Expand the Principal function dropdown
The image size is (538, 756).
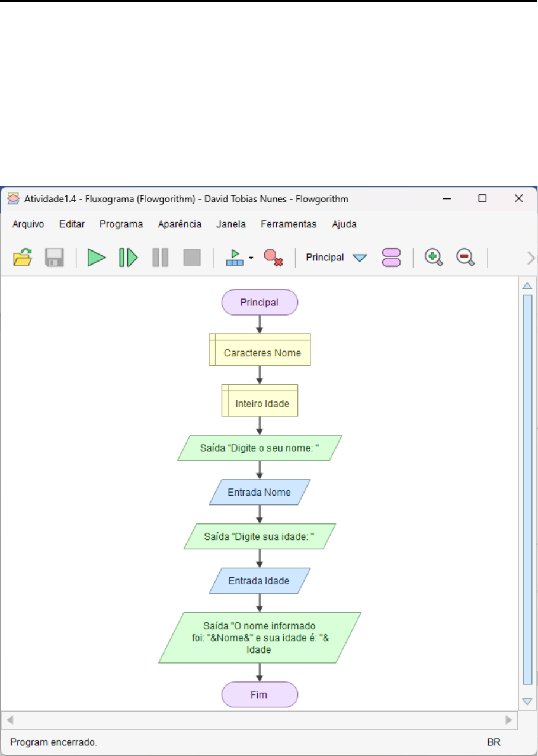pos(360,258)
